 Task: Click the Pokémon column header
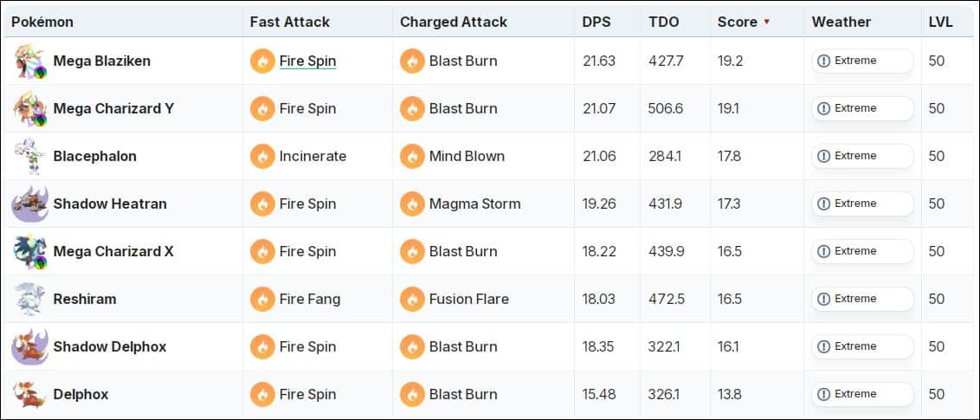pyautogui.click(x=42, y=22)
